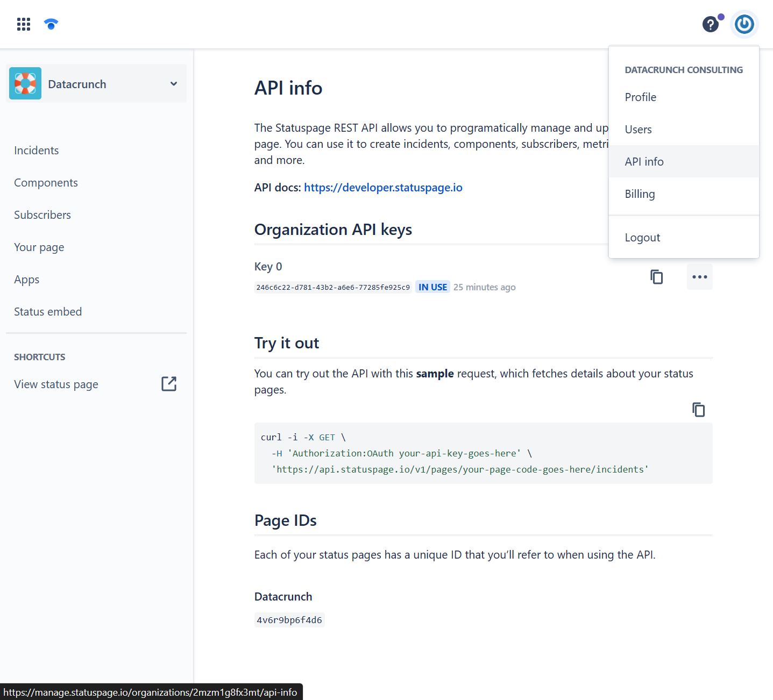Select Profile from the account menu

click(640, 97)
